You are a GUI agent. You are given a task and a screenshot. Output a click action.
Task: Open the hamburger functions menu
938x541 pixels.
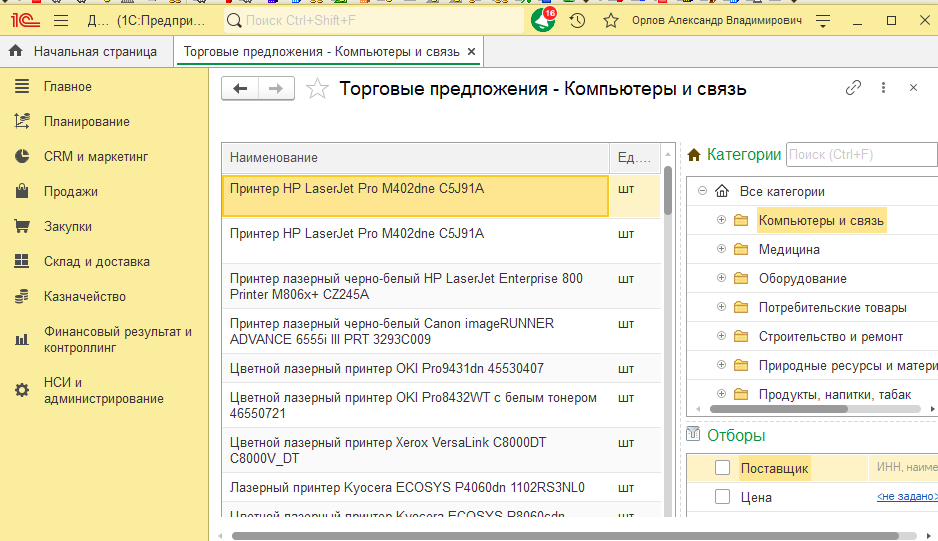pyautogui.click(x=61, y=20)
